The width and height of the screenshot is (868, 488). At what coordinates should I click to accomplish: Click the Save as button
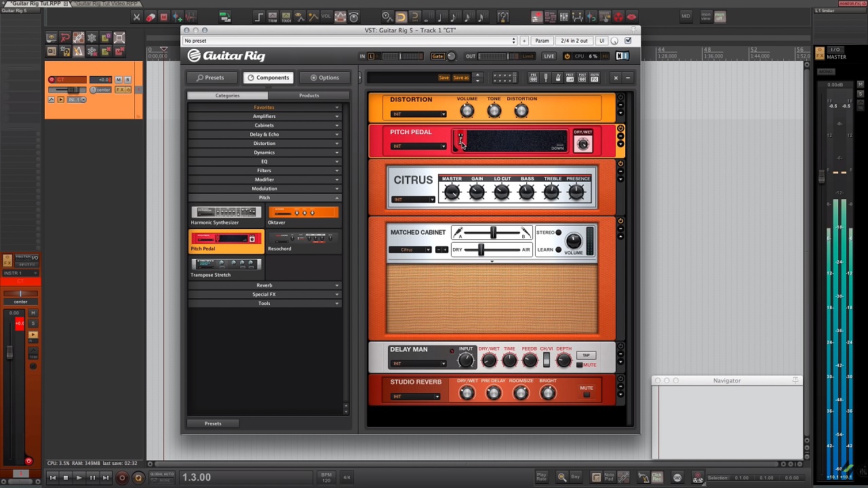pos(461,78)
